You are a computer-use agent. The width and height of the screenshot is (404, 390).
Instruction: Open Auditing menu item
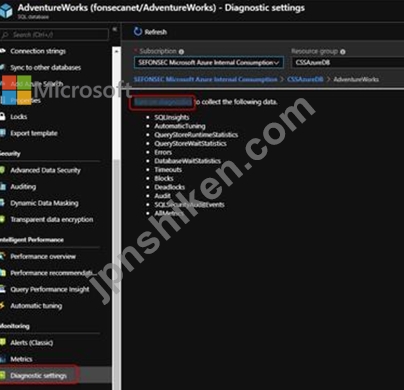(x=23, y=187)
